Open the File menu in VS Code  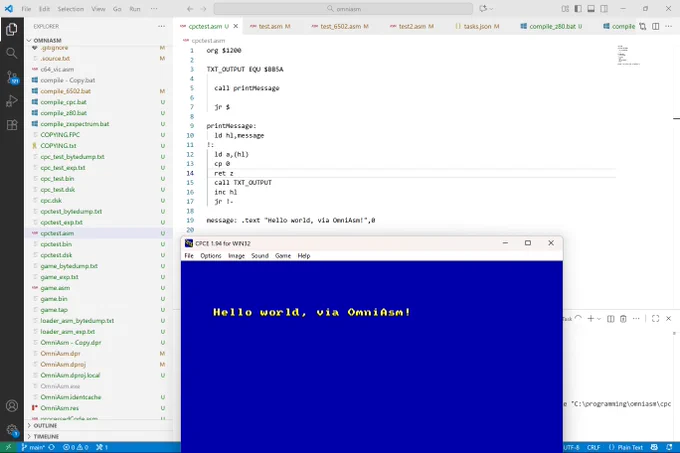(26, 9)
